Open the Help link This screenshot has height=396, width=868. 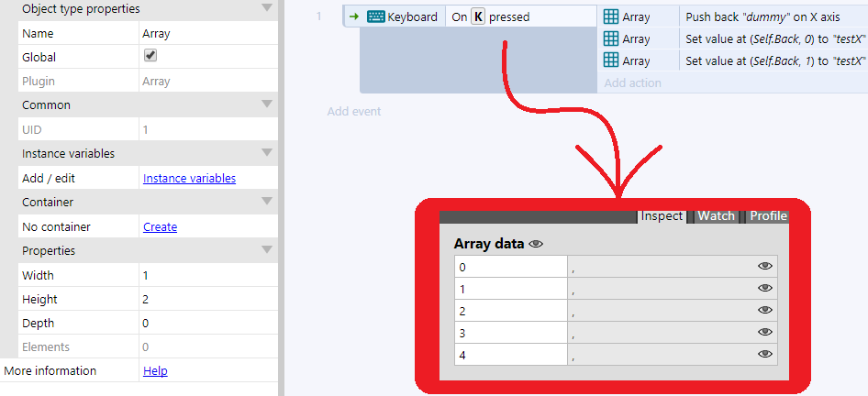(155, 370)
